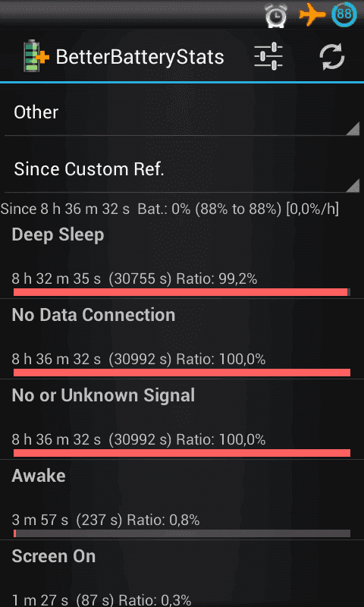Image resolution: width=364 pixels, height=607 pixels.
Task: Tap the airplane mode status icon
Action: click(312, 15)
